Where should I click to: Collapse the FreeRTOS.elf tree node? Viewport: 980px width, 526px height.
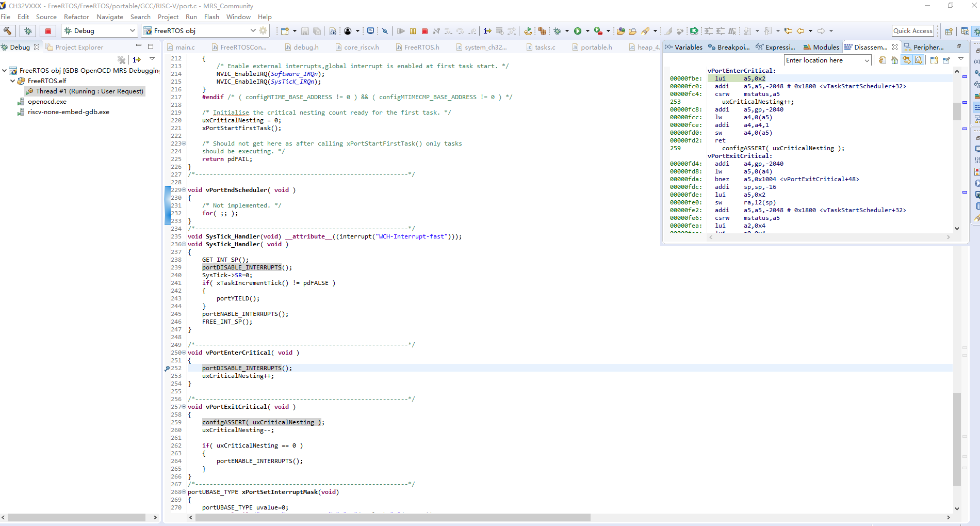tap(13, 81)
